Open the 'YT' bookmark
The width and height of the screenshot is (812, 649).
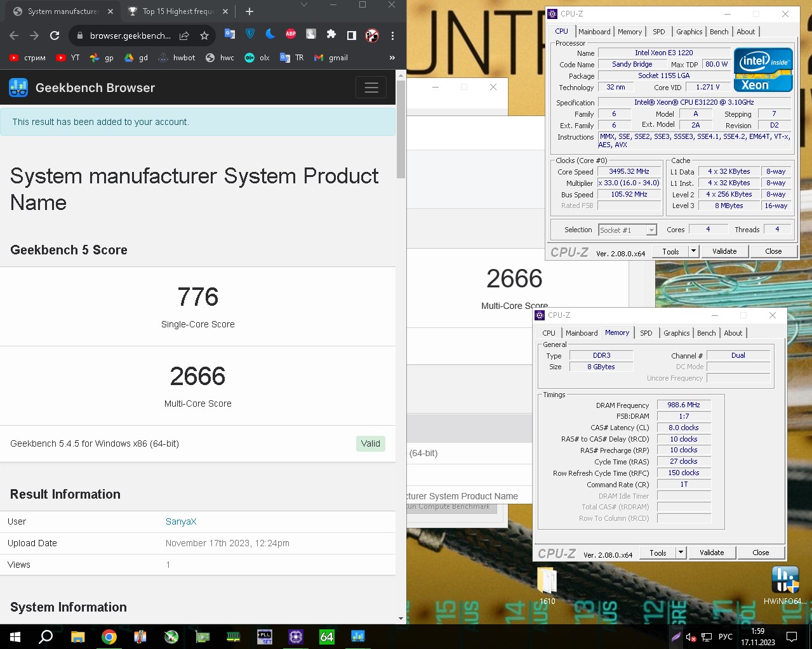tap(68, 58)
